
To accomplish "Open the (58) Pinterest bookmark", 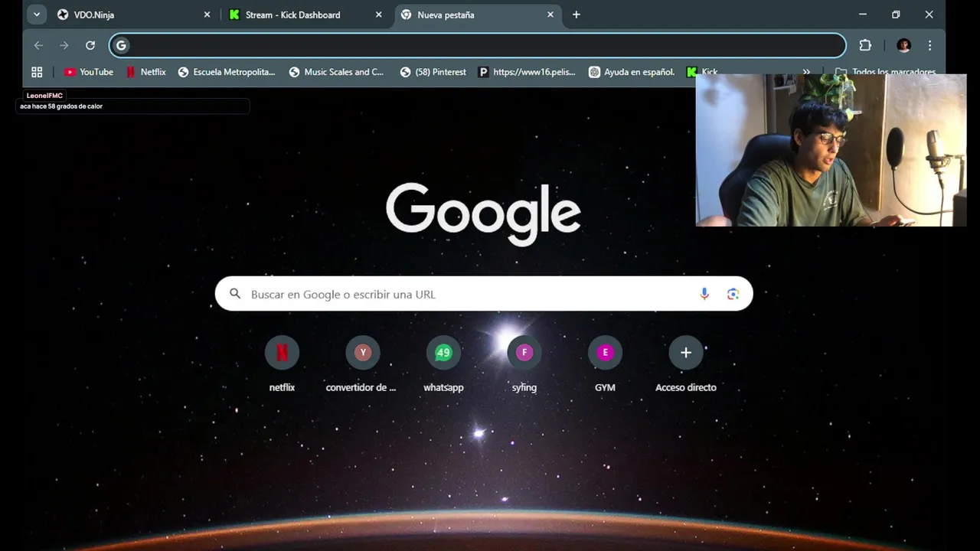I will pyautogui.click(x=433, y=72).
